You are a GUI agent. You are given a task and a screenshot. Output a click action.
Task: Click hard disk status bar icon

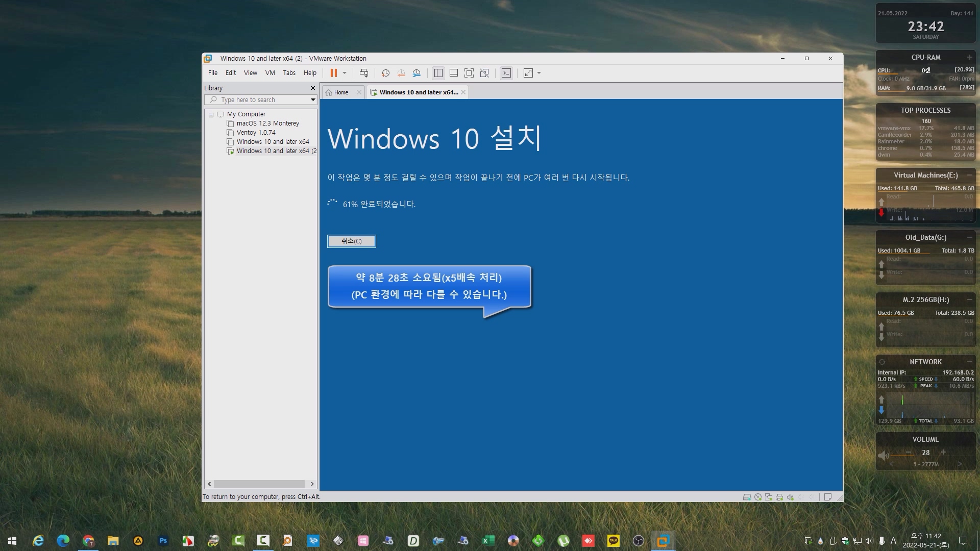pos(747,497)
